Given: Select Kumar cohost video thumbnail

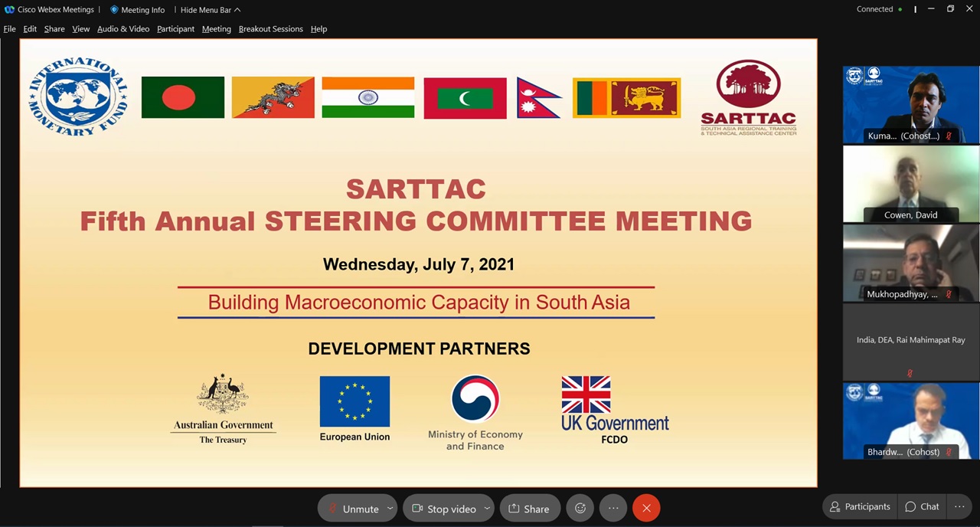Looking at the screenshot, I should click(911, 104).
